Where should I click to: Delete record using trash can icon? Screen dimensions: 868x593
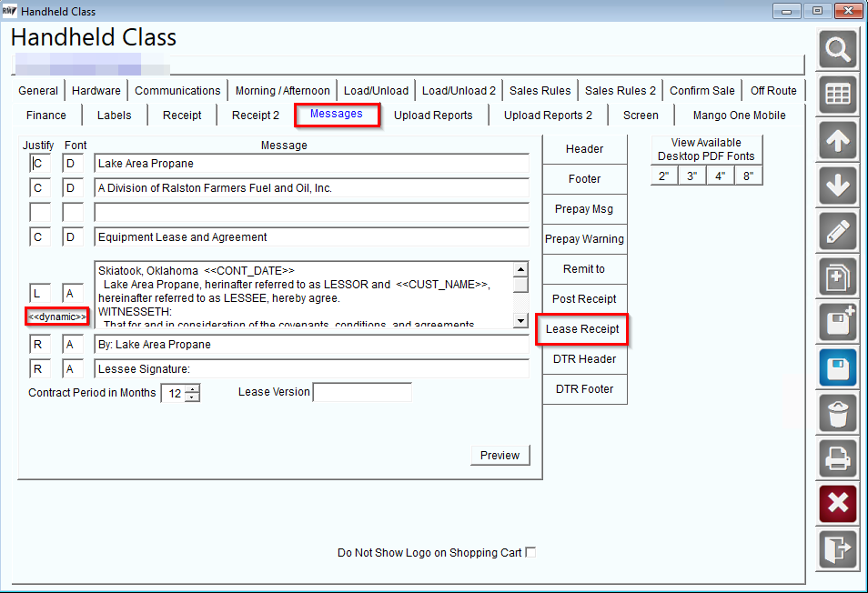click(x=838, y=413)
